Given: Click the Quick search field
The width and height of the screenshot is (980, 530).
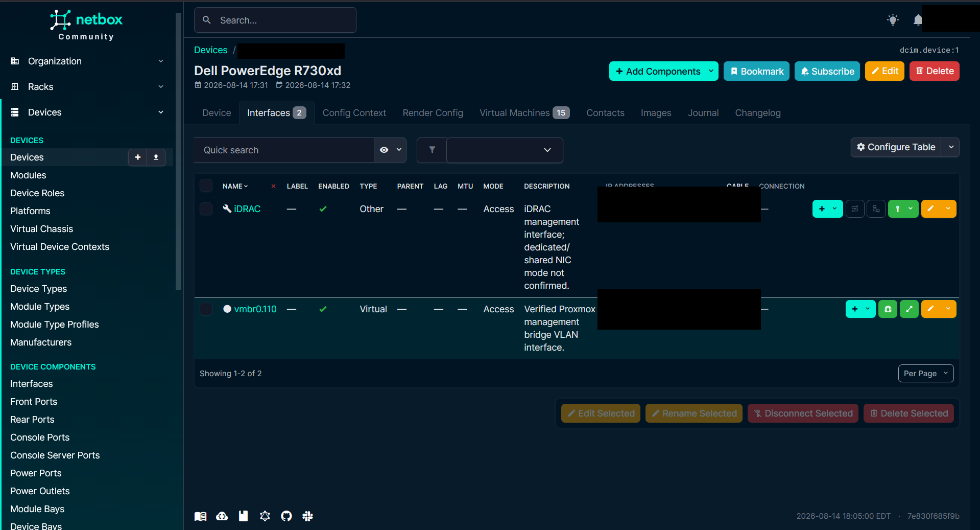Looking at the screenshot, I should pyautogui.click(x=284, y=150).
